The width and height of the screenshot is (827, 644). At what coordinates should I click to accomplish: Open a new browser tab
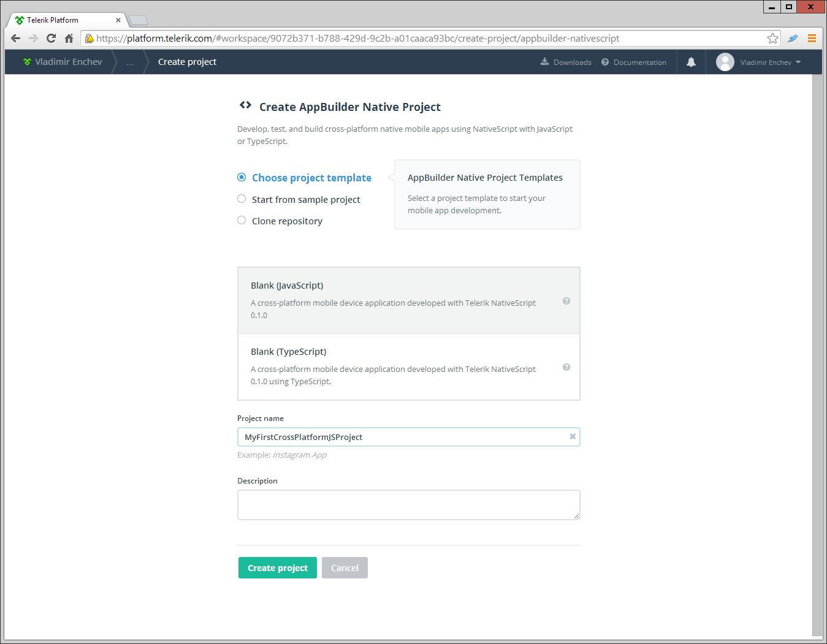click(x=139, y=20)
